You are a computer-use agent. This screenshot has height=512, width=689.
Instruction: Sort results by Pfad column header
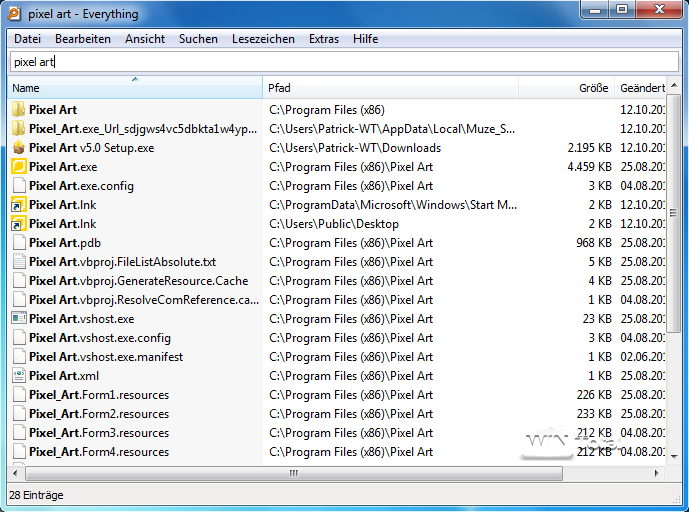tap(391, 88)
